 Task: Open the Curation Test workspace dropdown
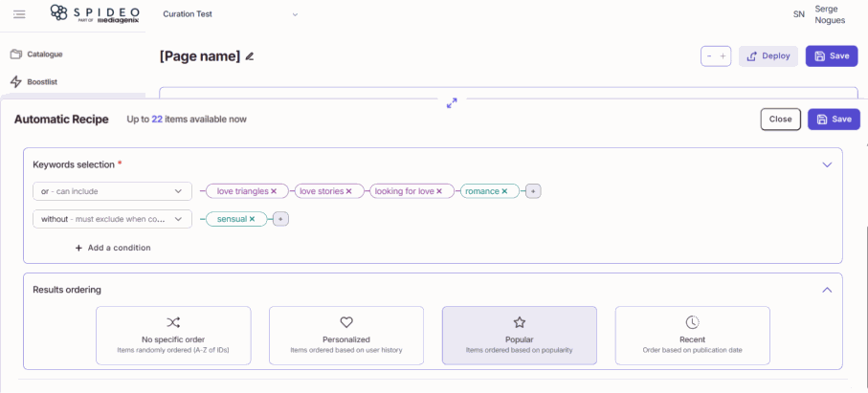[x=231, y=14]
